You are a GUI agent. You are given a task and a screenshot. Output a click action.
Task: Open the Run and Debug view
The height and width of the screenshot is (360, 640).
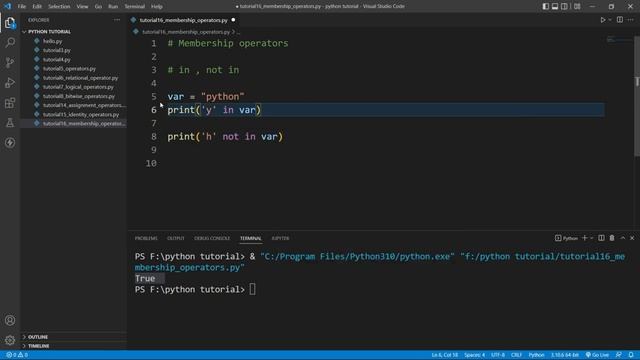pos(10,82)
